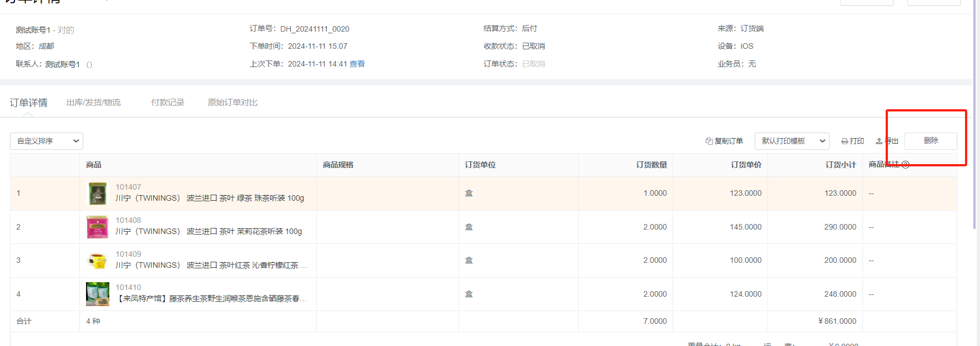
Task: Click the 订货小计 column header
Action: (x=841, y=165)
